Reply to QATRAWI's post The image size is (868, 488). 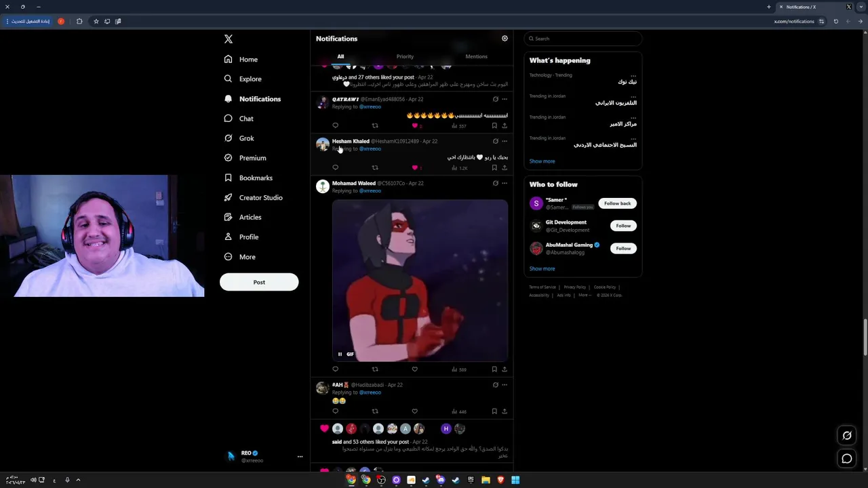point(335,125)
